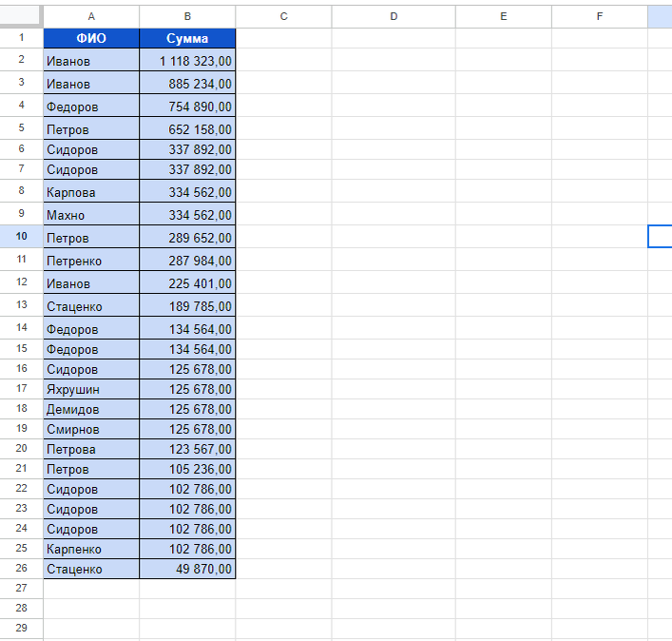672x641 pixels.
Task: Click cell with 1 118 323,00
Action: click(187, 60)
